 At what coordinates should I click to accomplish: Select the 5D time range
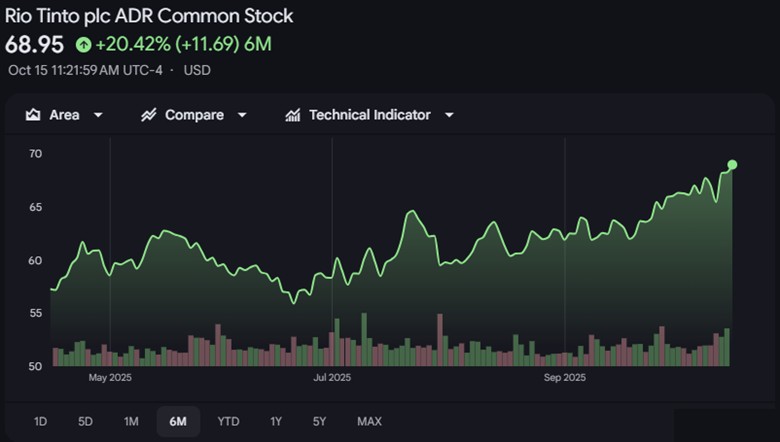[x=85, y=421]
